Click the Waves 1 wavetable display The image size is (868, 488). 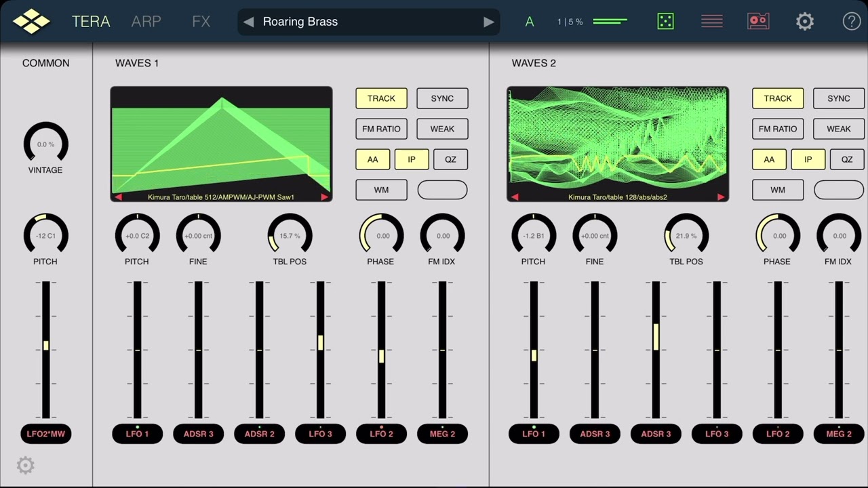click(x=221, y=144)
